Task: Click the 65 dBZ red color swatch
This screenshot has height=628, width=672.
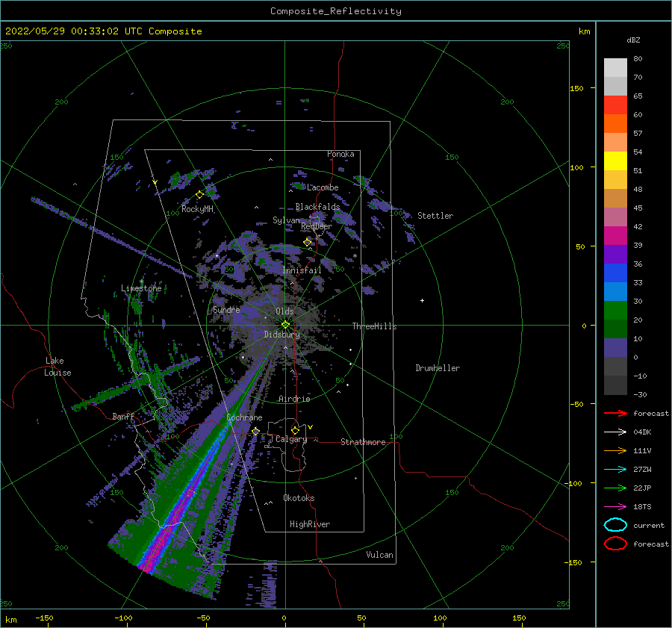Action: [x=615, y=105]
